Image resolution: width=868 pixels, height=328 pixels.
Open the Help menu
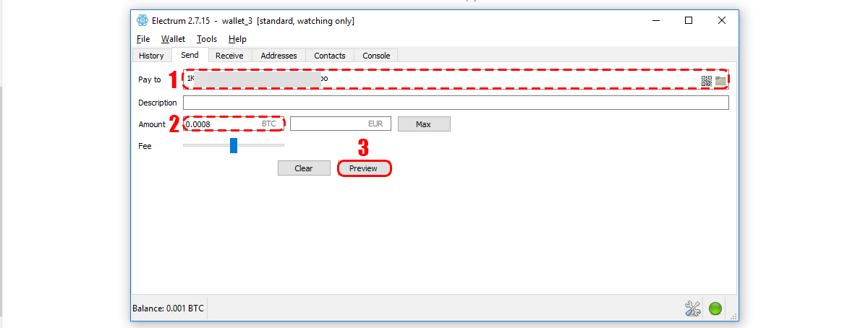pos(237,39)
